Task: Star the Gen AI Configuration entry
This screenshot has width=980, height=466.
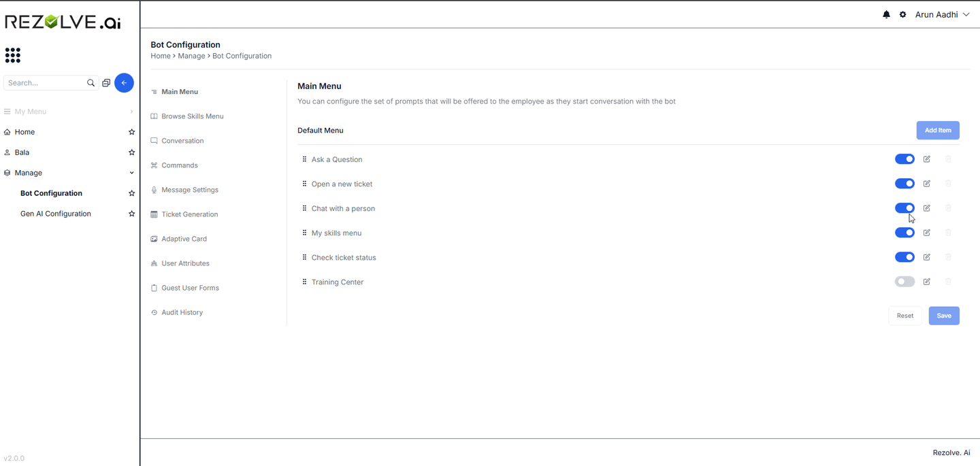Action: point(132,214)
